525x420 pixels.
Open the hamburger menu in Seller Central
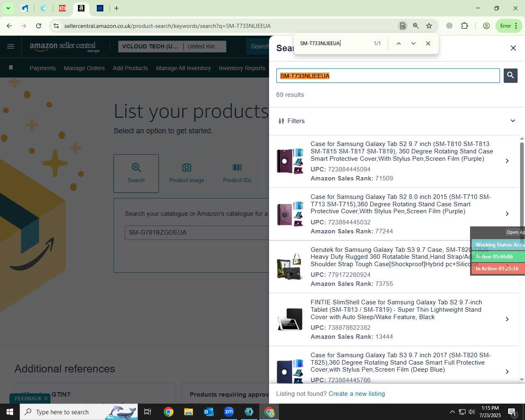(x=11, y=46)
